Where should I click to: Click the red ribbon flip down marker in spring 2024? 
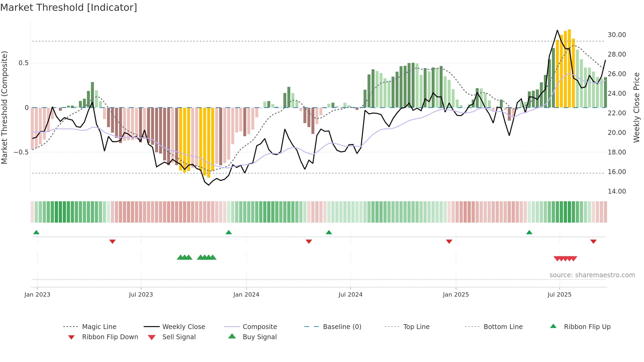click(309, 242)
